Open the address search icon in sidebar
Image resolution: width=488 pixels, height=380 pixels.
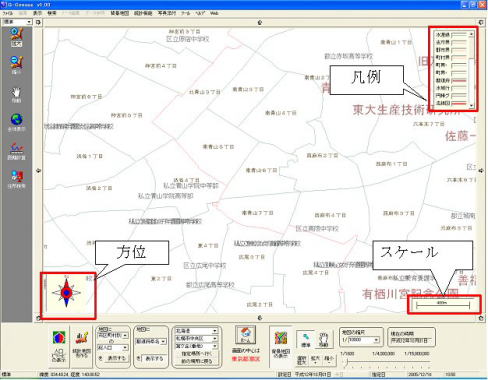coord(16,179)
